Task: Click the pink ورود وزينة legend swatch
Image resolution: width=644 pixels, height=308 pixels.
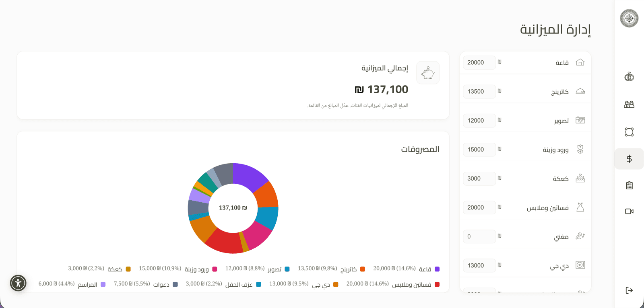Action: pyautogui.click(x=215, y=269)
